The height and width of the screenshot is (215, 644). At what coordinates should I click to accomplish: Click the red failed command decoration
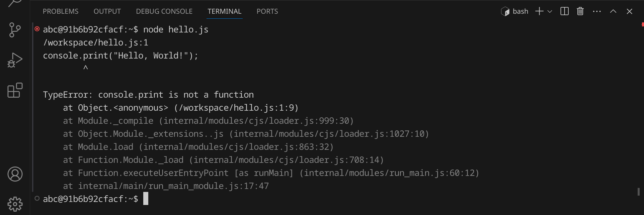click(x=37, y=29)
